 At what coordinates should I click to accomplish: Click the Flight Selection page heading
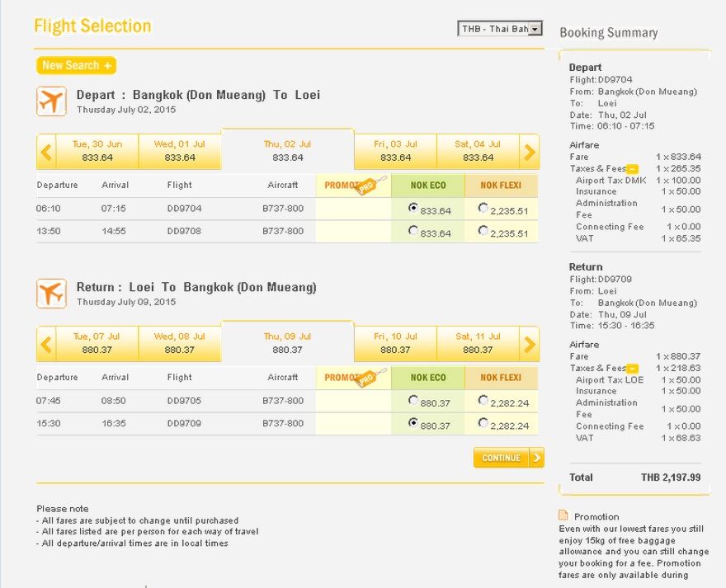[92, 26]
